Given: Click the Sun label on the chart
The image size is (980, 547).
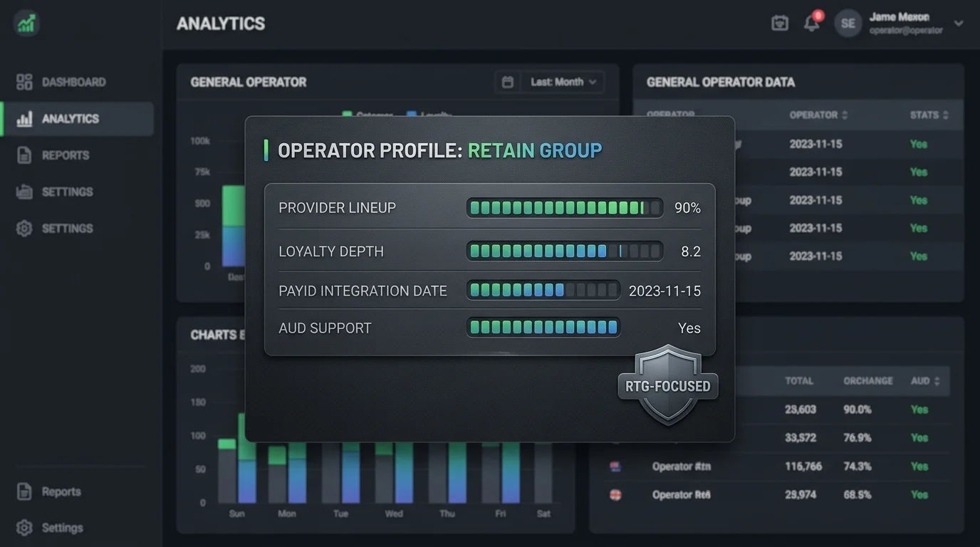Looking at the screenshot, I should (x=237, y=514).
